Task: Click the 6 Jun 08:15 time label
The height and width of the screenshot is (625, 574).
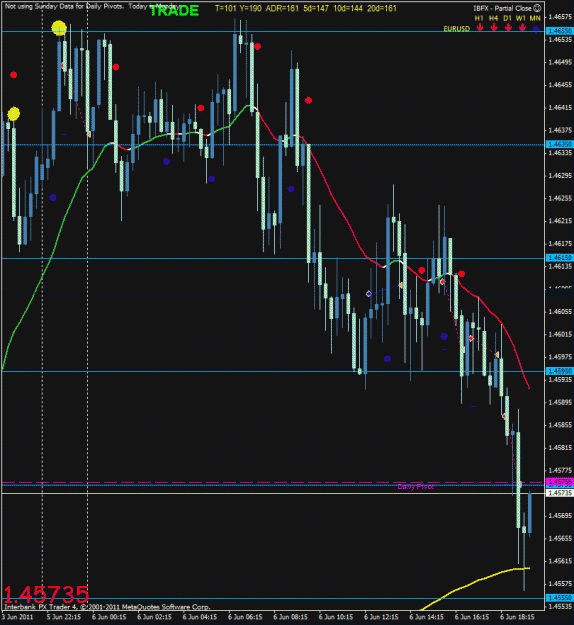Action: (291, 617)
